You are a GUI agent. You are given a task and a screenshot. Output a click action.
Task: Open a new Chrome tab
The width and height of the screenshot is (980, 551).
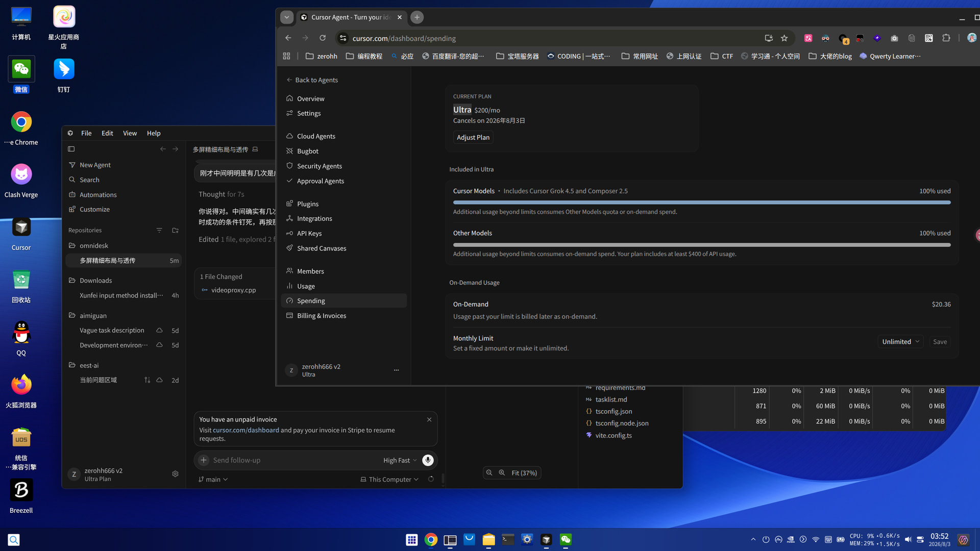coord(417,17)
